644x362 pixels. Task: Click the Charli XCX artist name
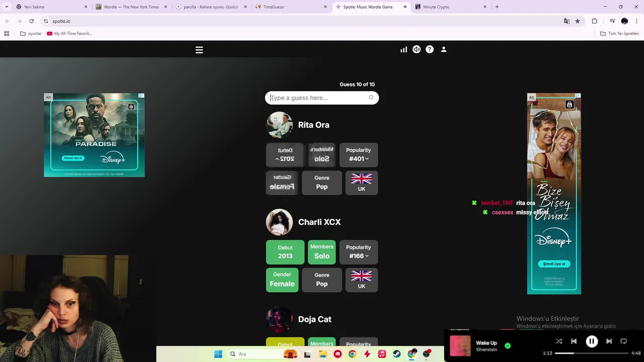pyautogui.click(x=319, y=222)
